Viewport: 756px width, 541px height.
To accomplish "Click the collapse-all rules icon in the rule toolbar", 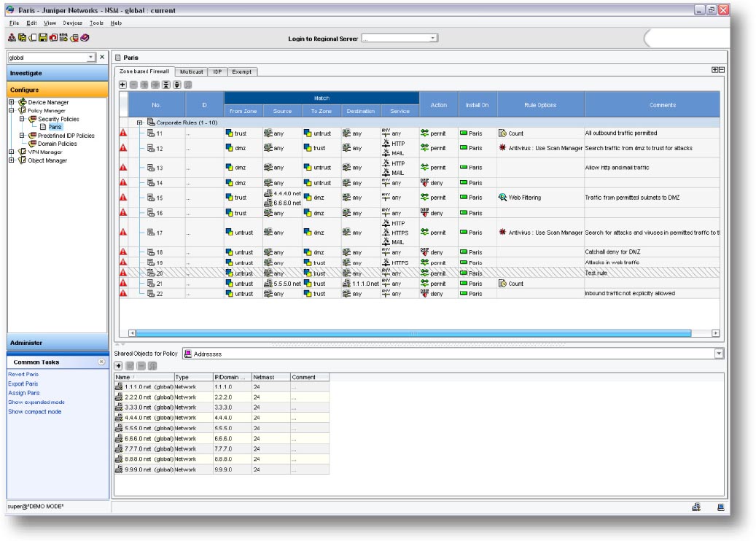I will coord(166,85).
